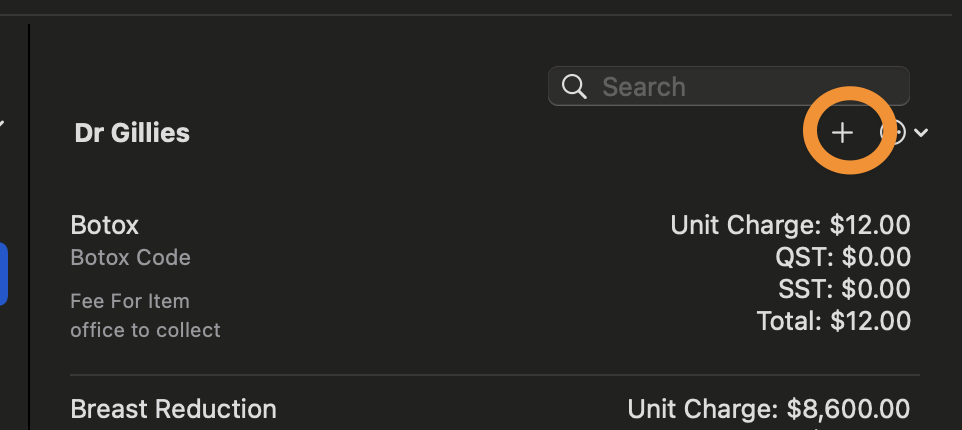
Task: Click the partial chevron at the left edge
Action: [2, 125]
